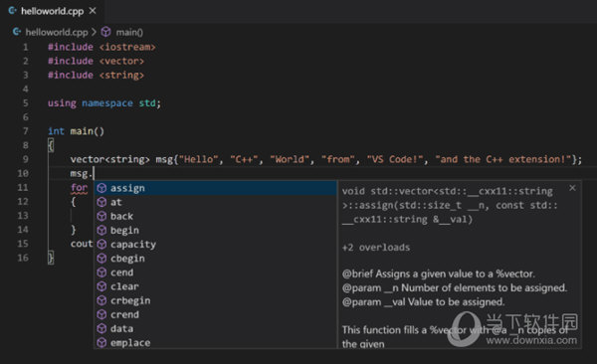Click 'cout' on line 15
This screenshot has height=364, width=597.
click(x=82, y=244)
